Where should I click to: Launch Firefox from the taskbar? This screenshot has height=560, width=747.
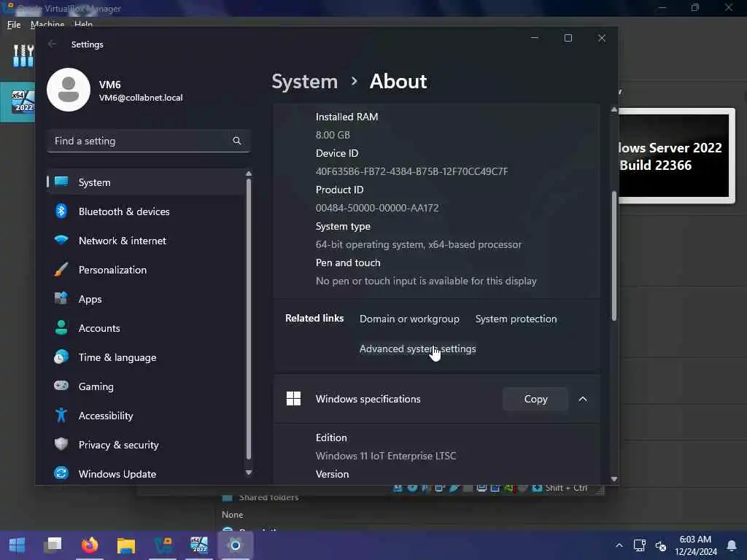90,545
